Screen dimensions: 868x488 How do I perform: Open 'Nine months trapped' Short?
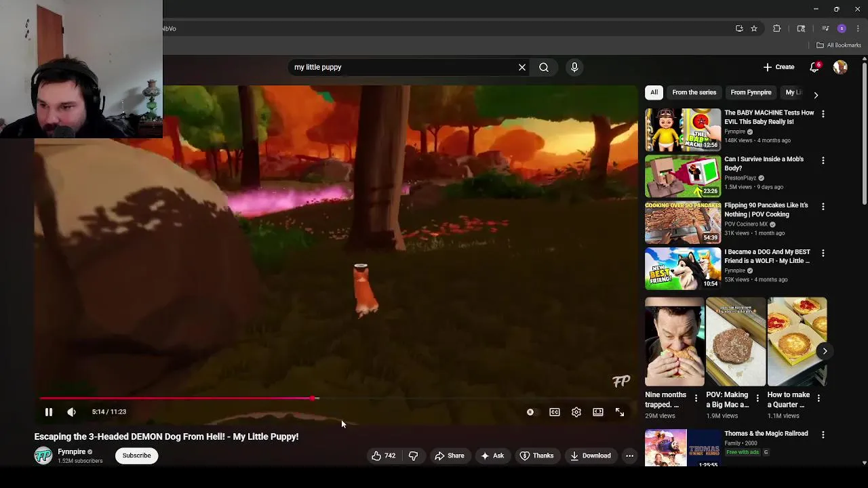[674, 342]
